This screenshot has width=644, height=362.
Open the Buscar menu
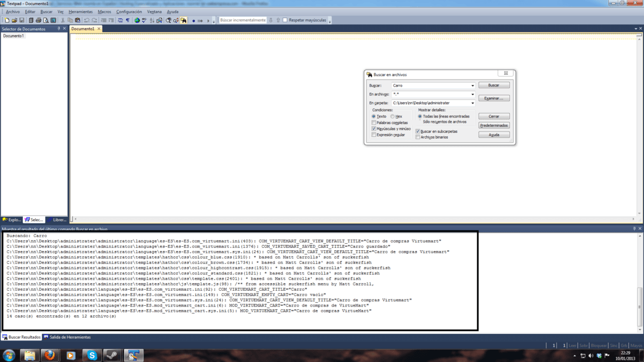click(46, 12)
